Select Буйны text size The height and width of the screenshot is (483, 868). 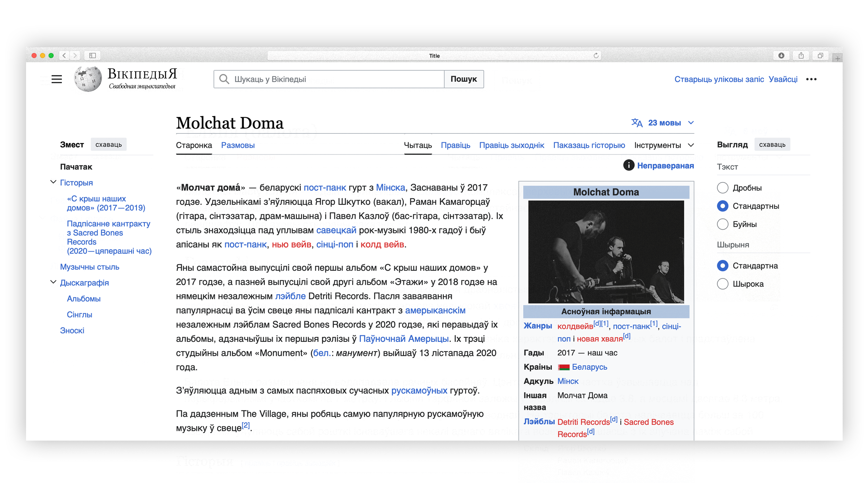(x=722, y=224)
